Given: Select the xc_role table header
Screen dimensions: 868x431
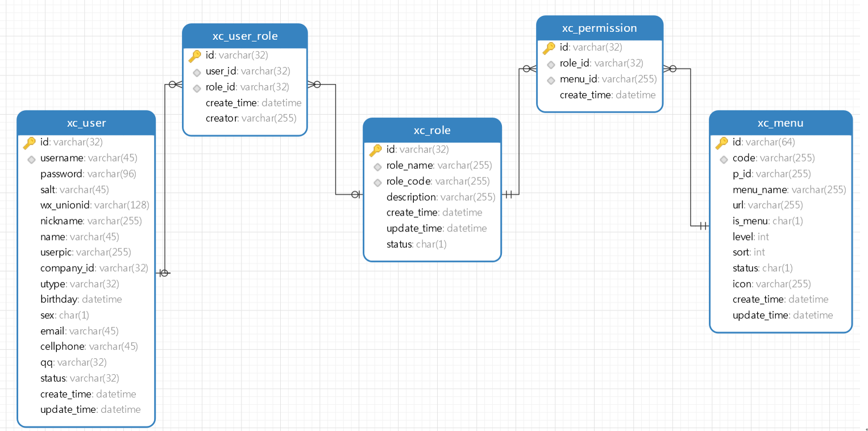Looking at the screenshot, I should [x=432, y=130].
